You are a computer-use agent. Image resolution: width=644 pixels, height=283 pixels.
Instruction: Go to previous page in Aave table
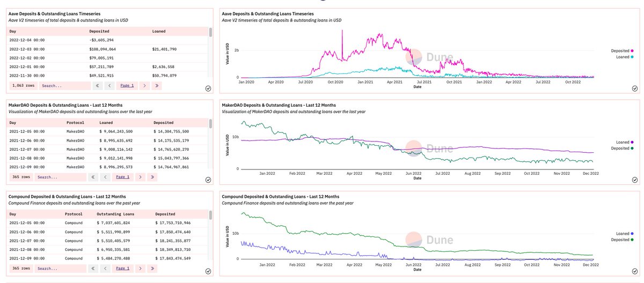[x=109, y=85]
